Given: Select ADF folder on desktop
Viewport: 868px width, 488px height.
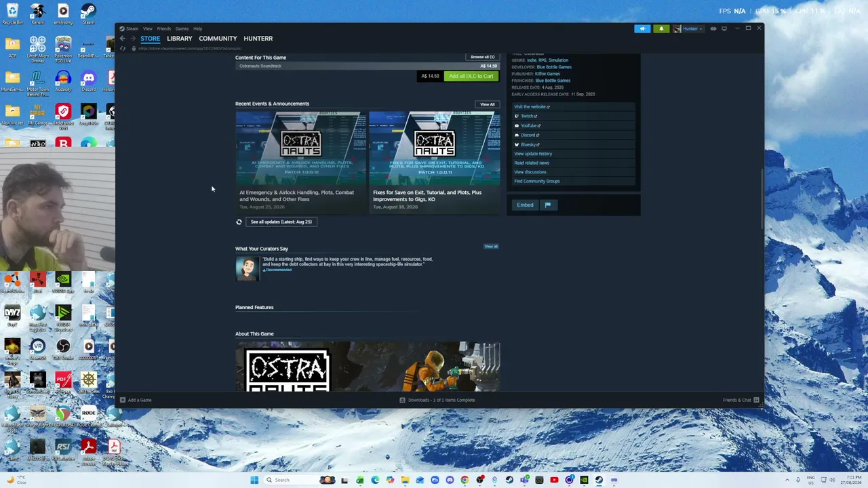Looking at the screenshot, I should click(x=12, y=47).
